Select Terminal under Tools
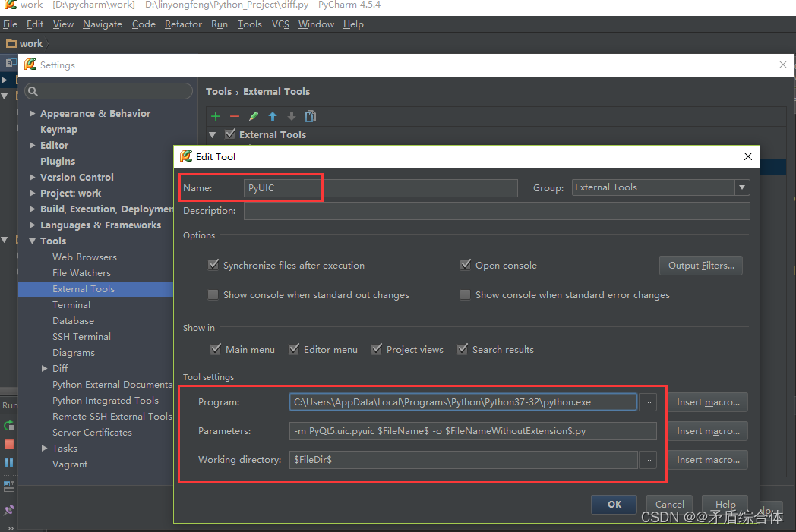 point(71,305)
